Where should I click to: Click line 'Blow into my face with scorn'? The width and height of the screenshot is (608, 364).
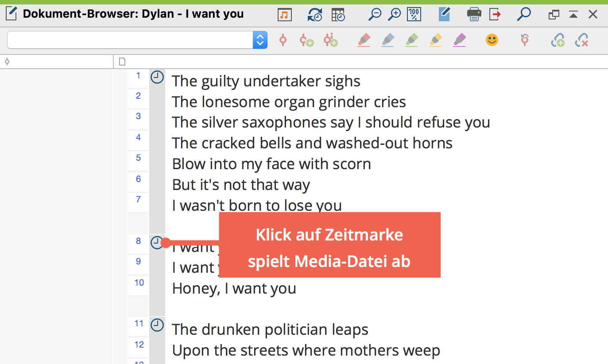click(271, 164)
